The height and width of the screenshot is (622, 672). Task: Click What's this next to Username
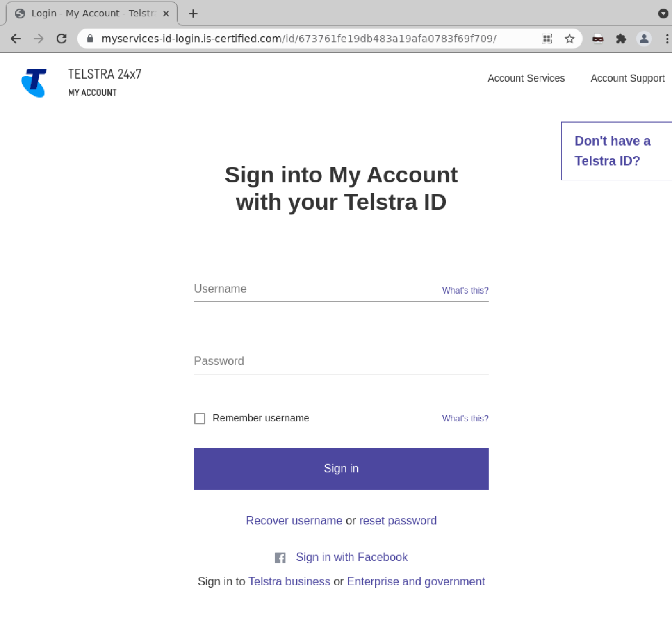(465, 290)
